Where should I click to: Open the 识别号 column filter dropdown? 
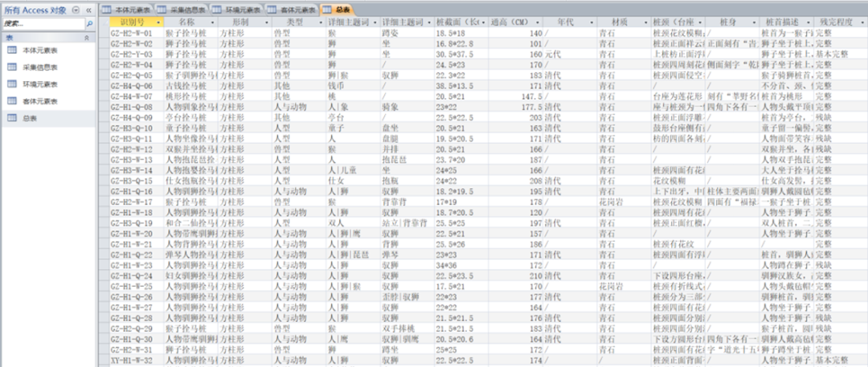158,23
